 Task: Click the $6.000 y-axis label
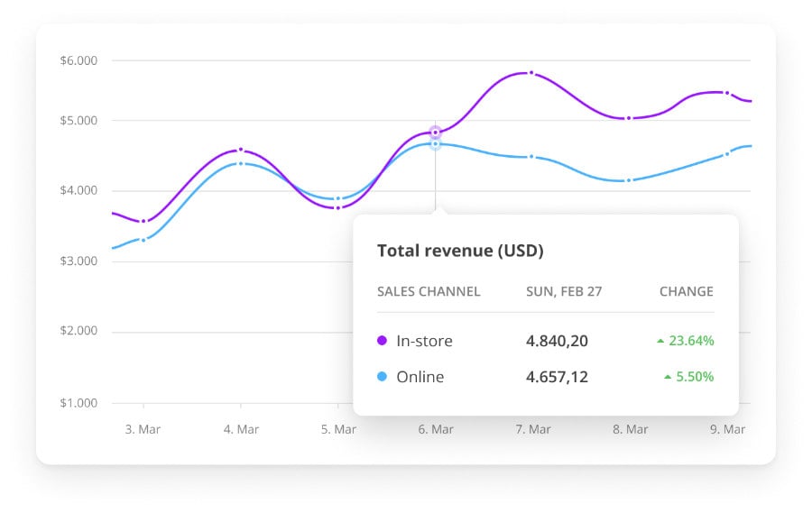(x=78, y=60)
